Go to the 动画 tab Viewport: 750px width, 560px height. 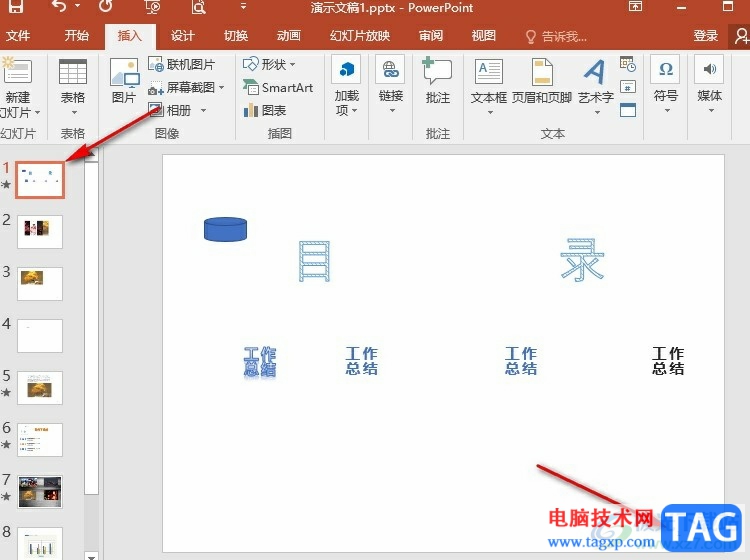click(x=288, y=36)
